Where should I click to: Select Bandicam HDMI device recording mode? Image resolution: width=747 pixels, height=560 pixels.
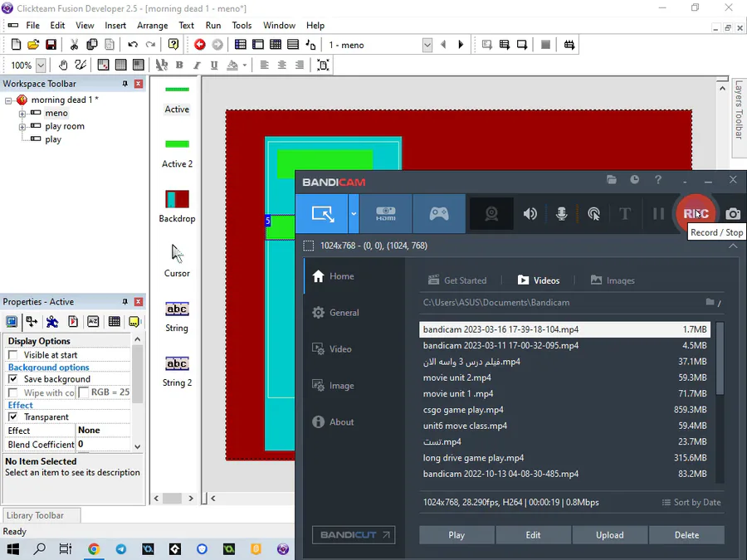pos(385,214)
